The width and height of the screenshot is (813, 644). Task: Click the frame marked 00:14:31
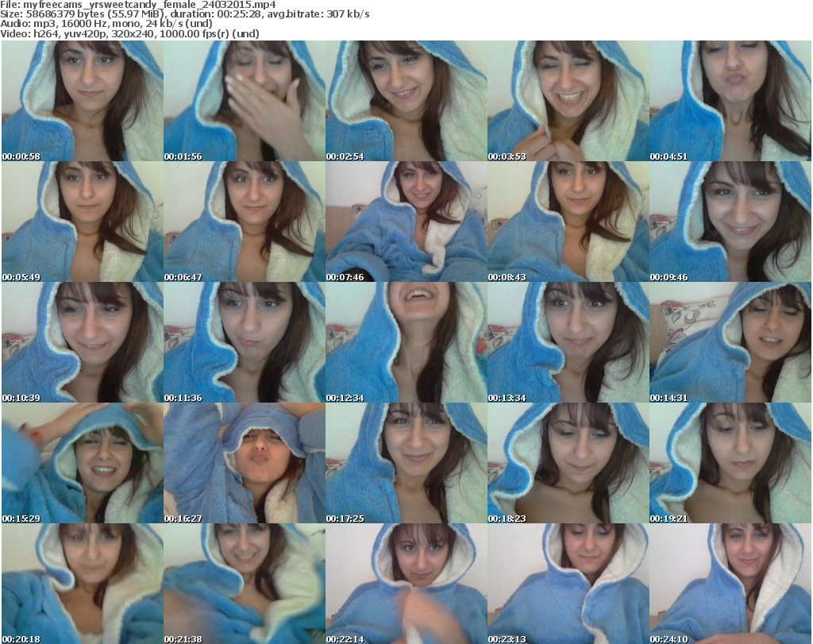point(730,343)
